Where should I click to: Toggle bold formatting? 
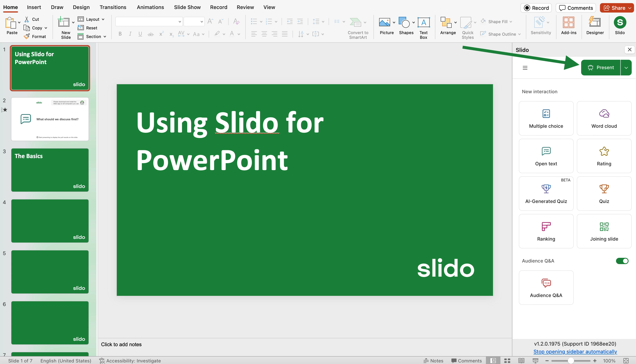[x=120, y=34]
